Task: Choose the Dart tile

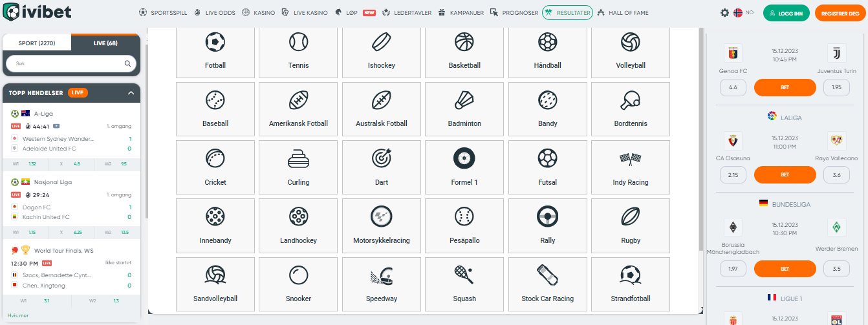Action: click(382, 168)
